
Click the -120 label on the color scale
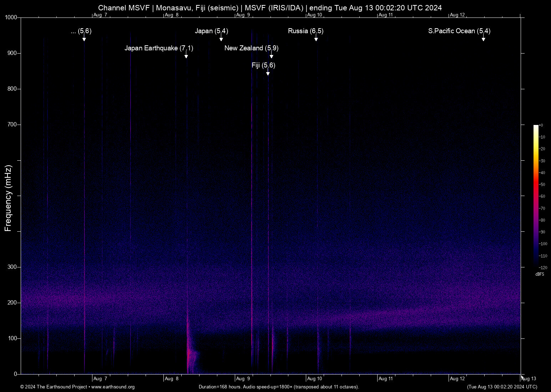543,268
